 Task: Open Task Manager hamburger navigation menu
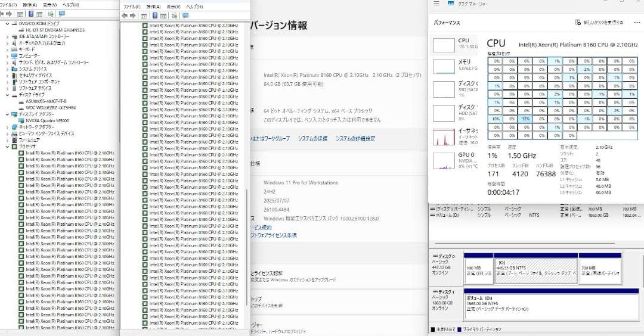pos(436,4)
